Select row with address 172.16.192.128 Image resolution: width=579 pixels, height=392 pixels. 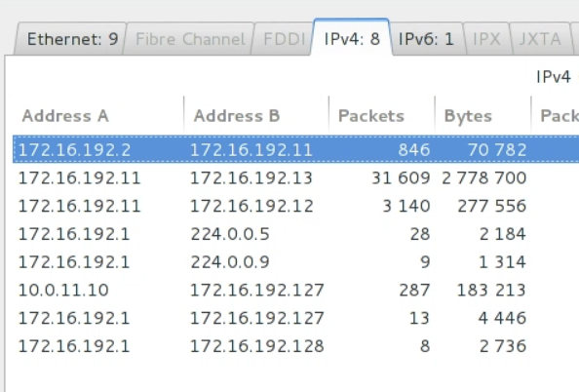pyautogui.click(x=295, y=346)
